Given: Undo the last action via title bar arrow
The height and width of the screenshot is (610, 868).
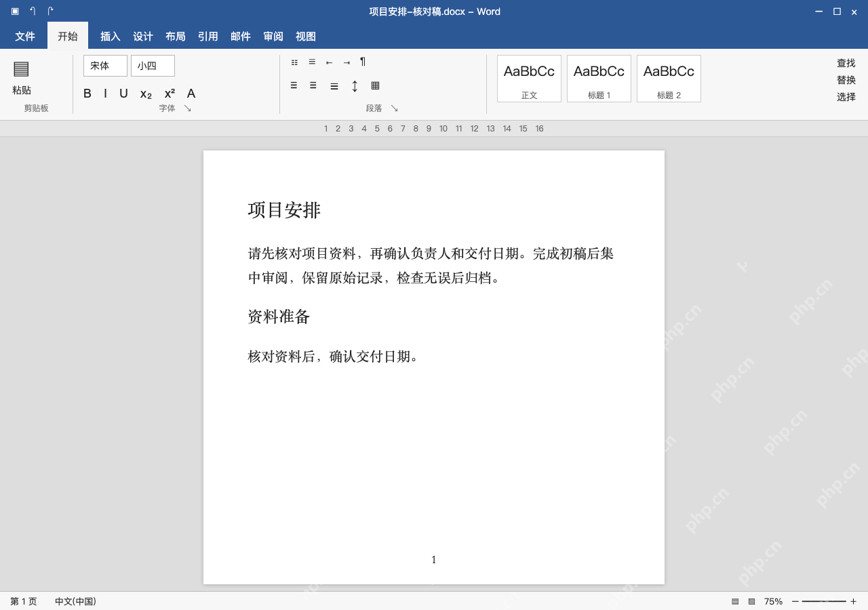Looking at the screenshot, I should click(x=33, y=11).
